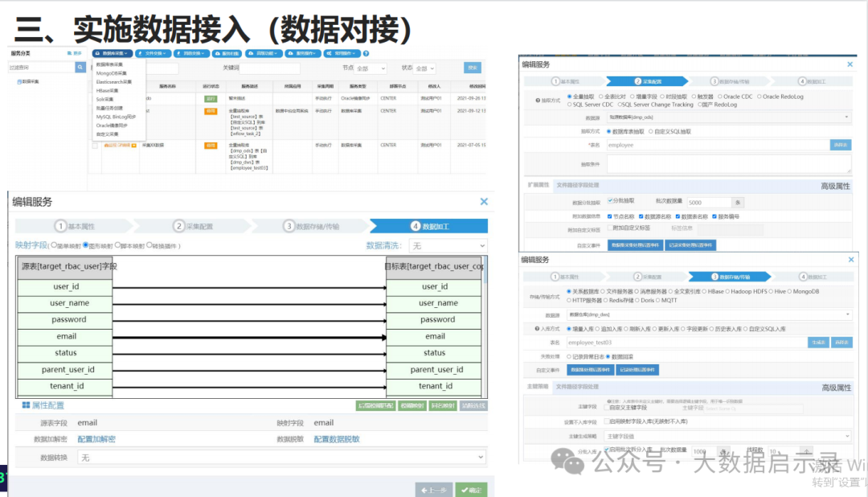The width and height of the screenshot is (868, 497).
Task: Toggle the 节点名称 checkbox
Action: point(609,216)
